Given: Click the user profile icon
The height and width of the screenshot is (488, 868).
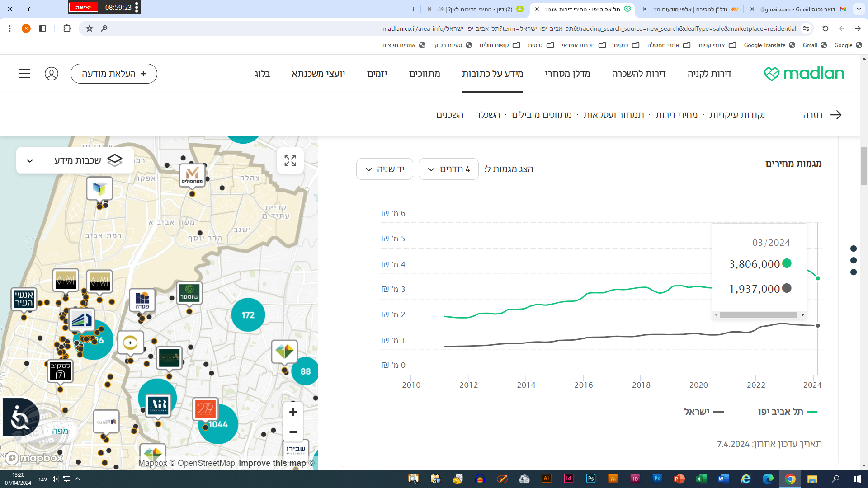Looking at the screenshot, I should [52, 74].
